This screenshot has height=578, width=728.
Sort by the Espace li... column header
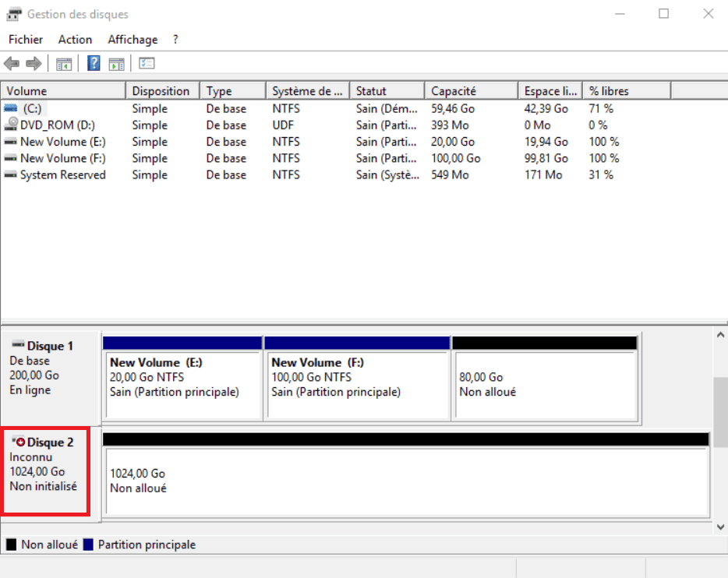(550, 91)
